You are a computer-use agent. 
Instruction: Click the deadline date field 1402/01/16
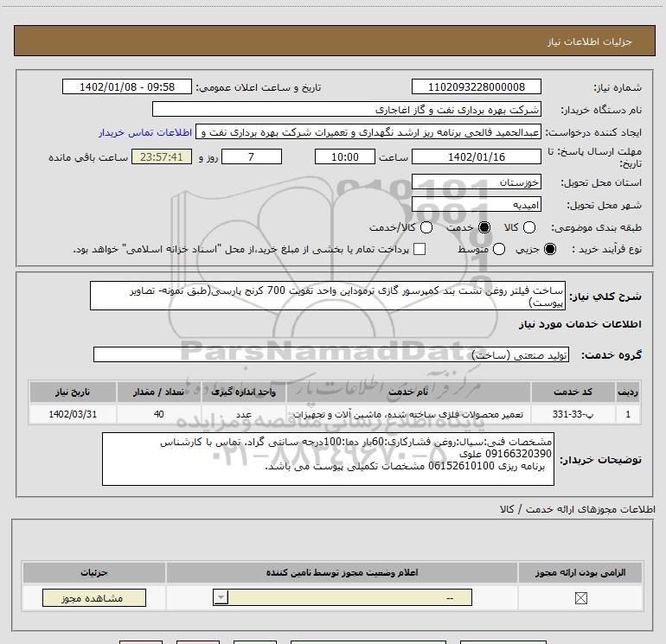[476, 156]
